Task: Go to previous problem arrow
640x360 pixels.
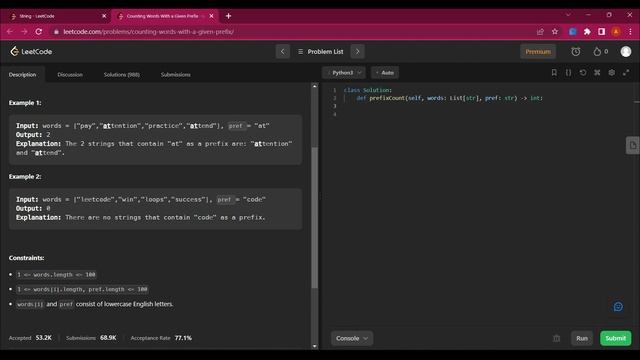Action: (282, 51)
